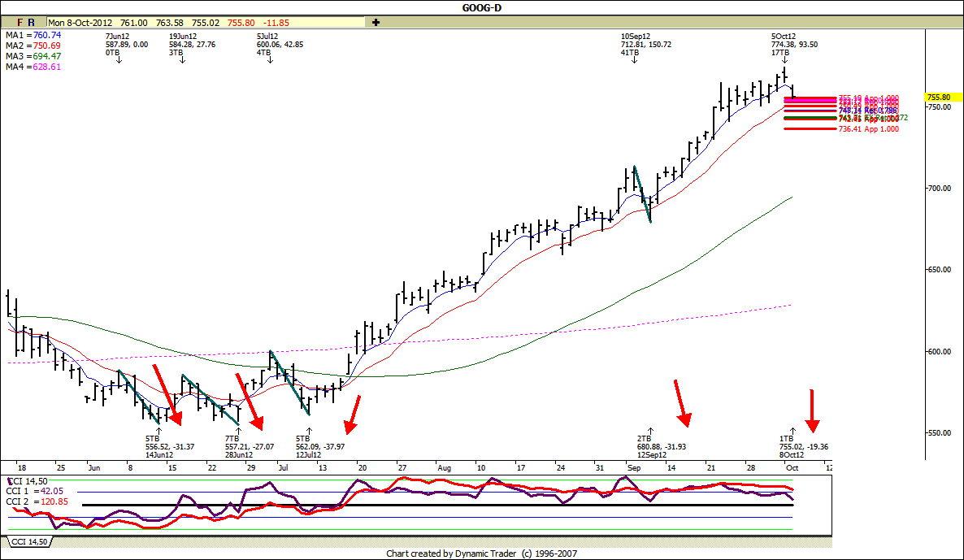Select the 19Jun12 swing label 584.28

(x=192, y=44)
